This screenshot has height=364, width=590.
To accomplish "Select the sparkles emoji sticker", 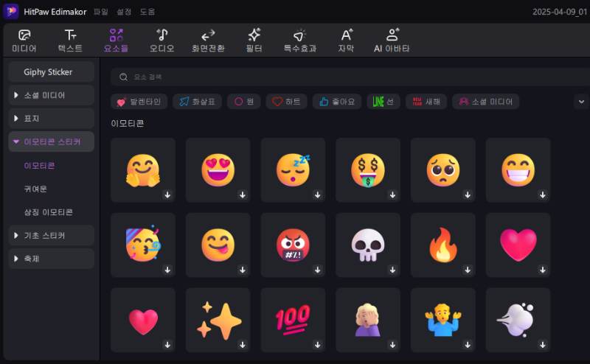I will (x=218, y=320).
